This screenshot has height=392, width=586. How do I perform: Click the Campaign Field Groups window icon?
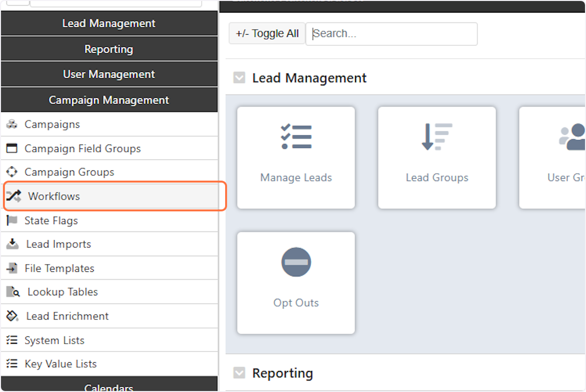tap(12, 148)
